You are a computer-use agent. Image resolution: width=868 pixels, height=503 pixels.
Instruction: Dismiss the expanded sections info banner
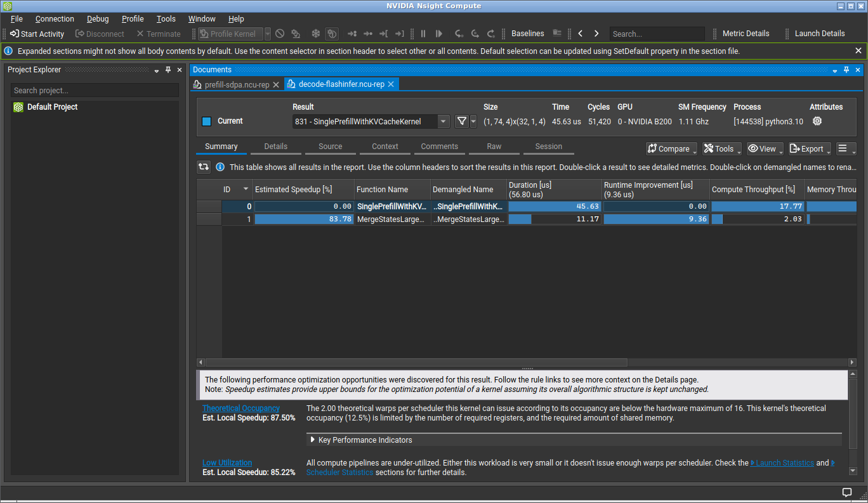(x=858, y=51)
